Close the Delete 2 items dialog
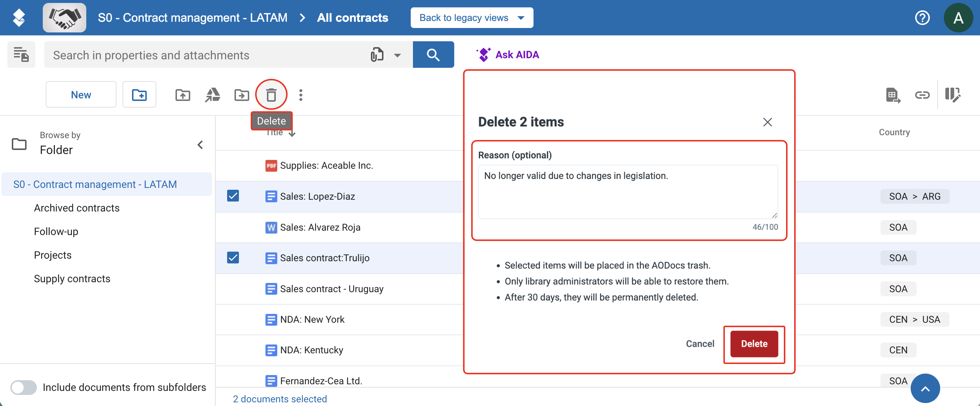980x406 pixels. tap(767, 122)
